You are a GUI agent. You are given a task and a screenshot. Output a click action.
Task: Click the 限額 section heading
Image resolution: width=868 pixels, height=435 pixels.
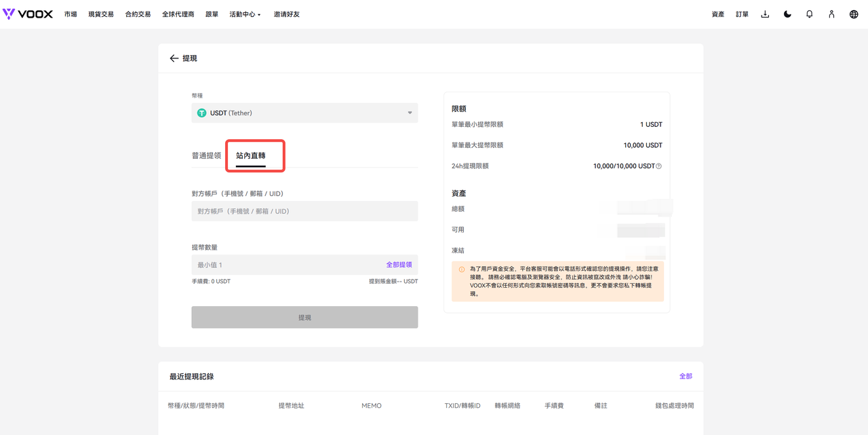coord(459,109)
